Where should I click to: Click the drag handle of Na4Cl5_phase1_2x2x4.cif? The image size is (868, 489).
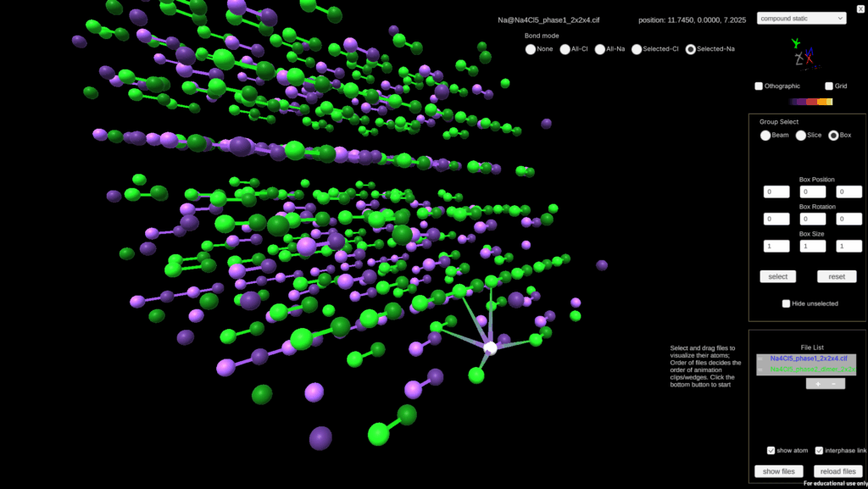click(759, 359)
